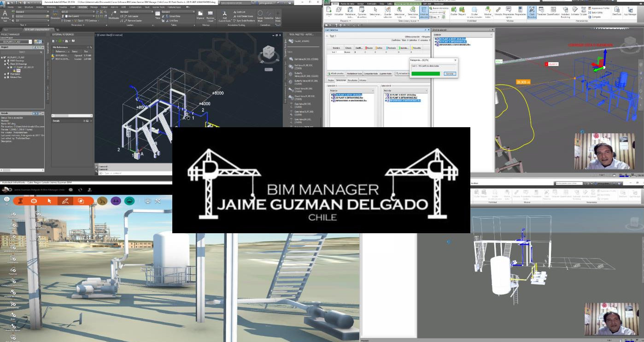Click the InfraWorks Home icon
Screen dimensions: 644x342
point(7,199)
